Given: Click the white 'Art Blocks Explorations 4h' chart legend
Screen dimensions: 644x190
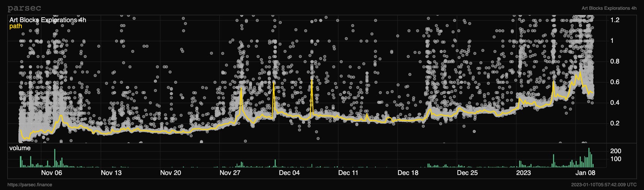Looking at the screenshot, I should click(47, 20).
